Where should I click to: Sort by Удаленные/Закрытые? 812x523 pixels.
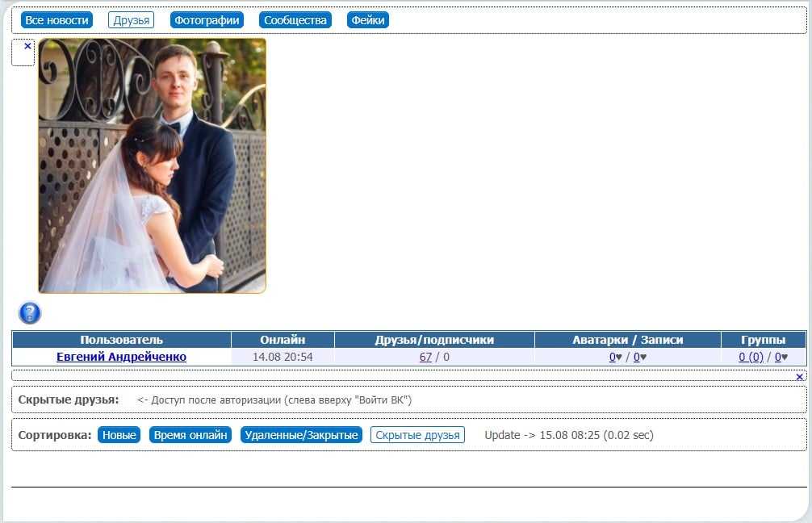(301, 435)
